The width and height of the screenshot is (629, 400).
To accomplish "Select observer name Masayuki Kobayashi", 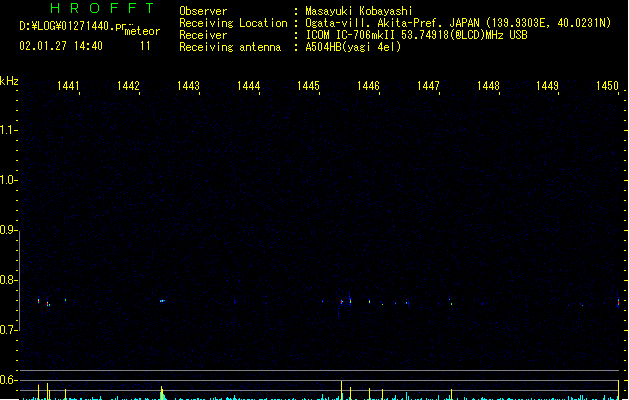I will click(359, 11).
